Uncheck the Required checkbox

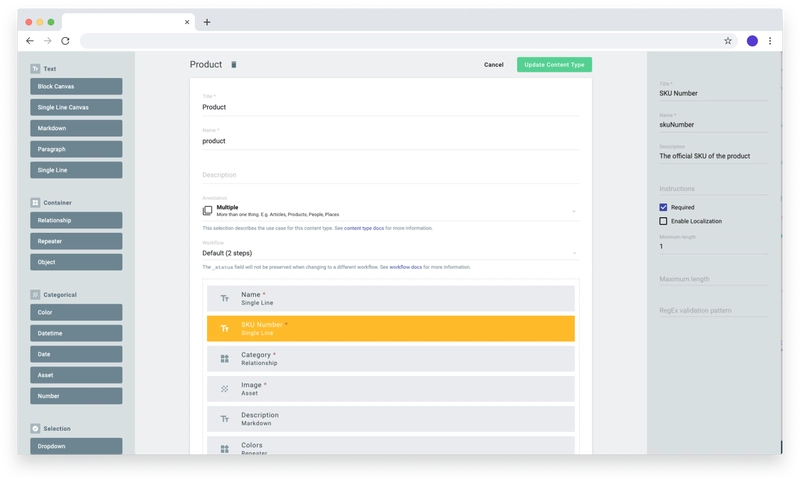663,207
